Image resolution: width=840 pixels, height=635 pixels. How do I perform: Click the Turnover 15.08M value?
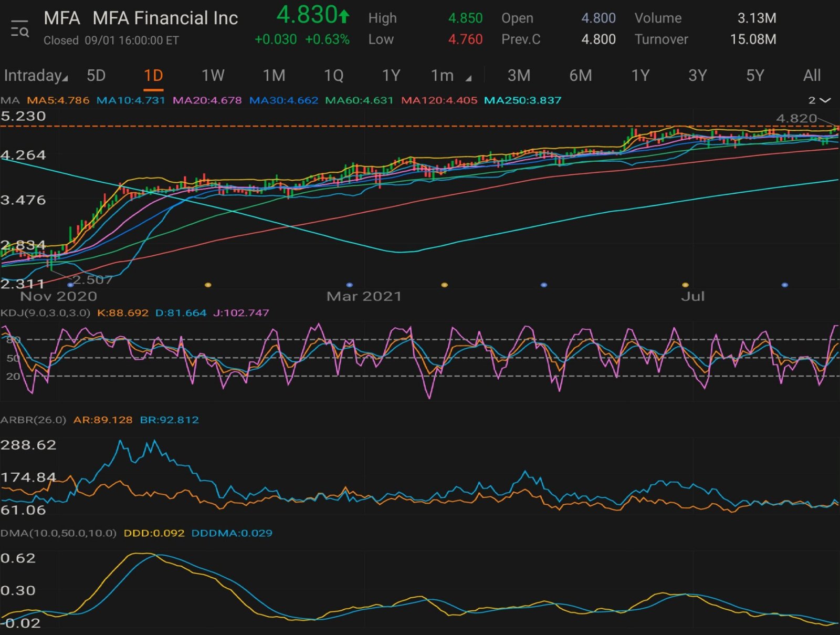(x=753, y=39)
